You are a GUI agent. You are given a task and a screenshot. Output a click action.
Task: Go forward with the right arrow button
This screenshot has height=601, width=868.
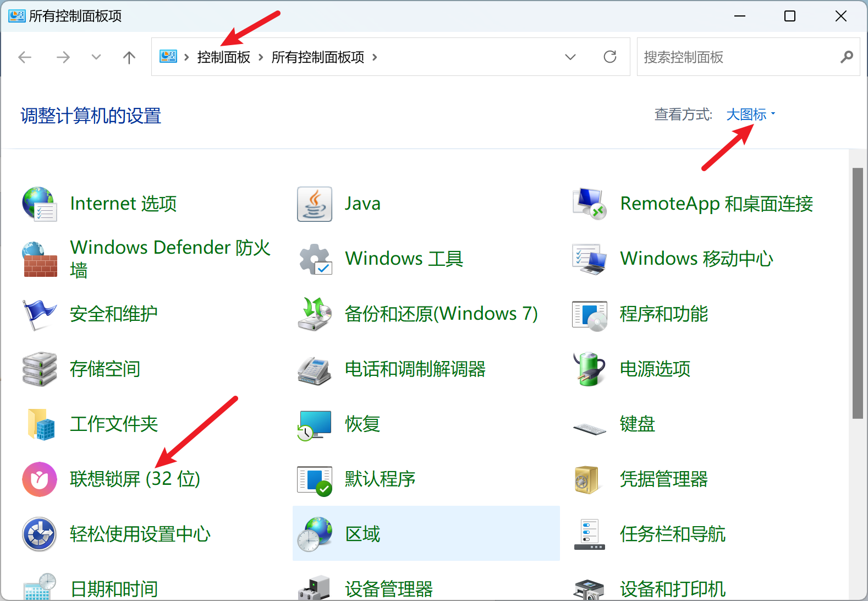[x=63, y=57]
